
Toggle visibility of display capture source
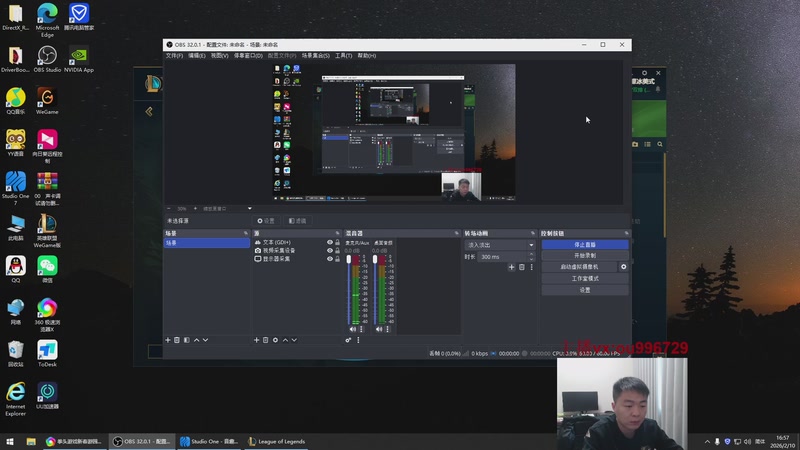(330, 259)
